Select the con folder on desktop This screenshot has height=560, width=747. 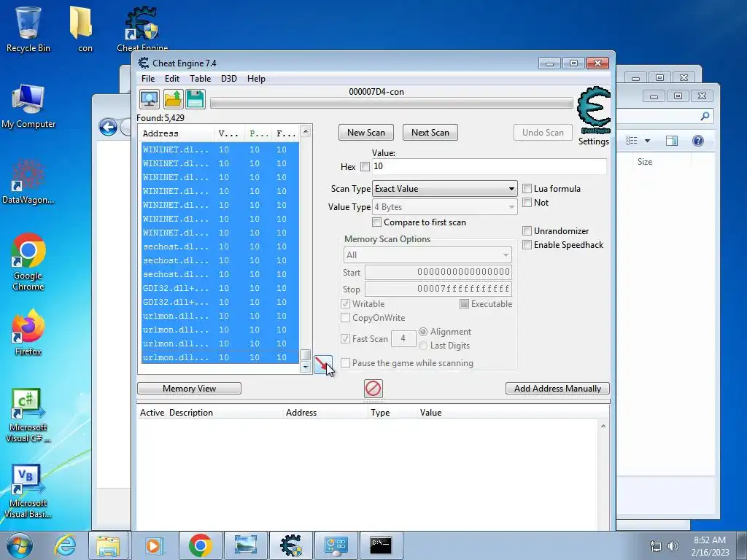82,29
